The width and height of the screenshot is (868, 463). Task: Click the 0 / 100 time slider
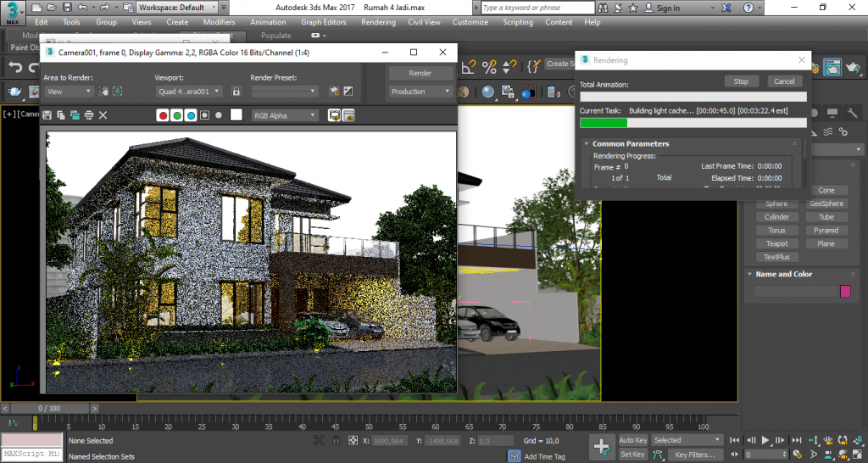49,408
